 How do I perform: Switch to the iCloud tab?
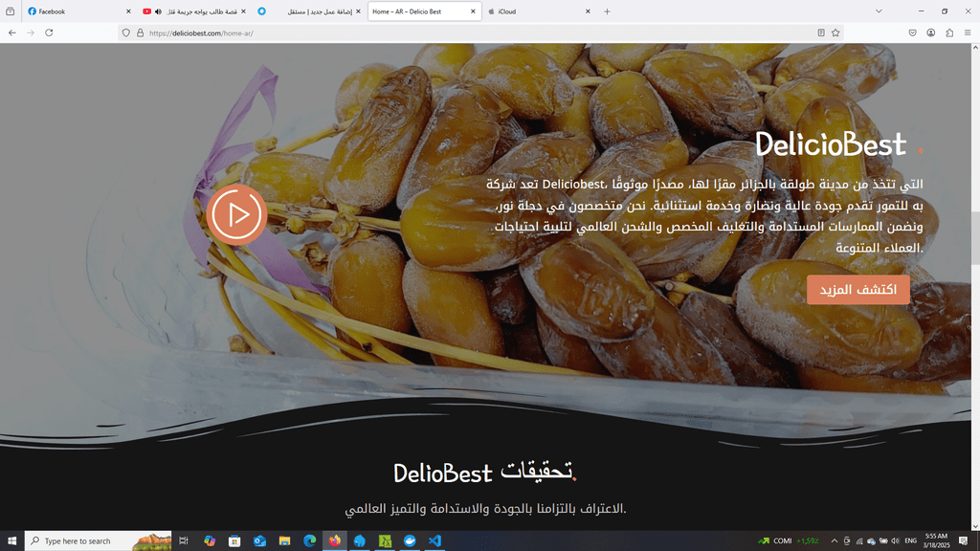pos(539,11)
